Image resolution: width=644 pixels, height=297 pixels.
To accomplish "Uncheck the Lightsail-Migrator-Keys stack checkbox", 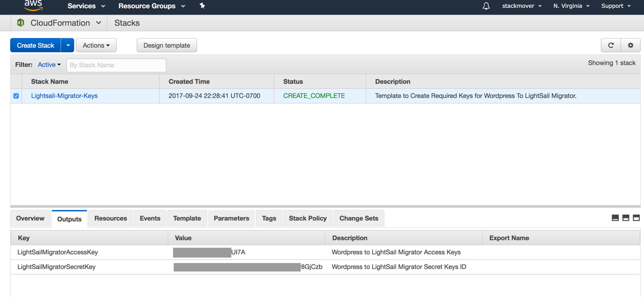I will (16, 96).
